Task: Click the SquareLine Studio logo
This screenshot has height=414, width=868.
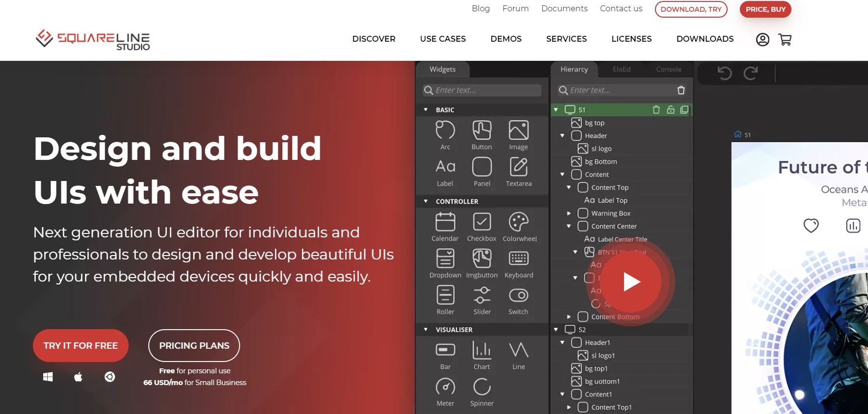Action: (x=93, y=40)
